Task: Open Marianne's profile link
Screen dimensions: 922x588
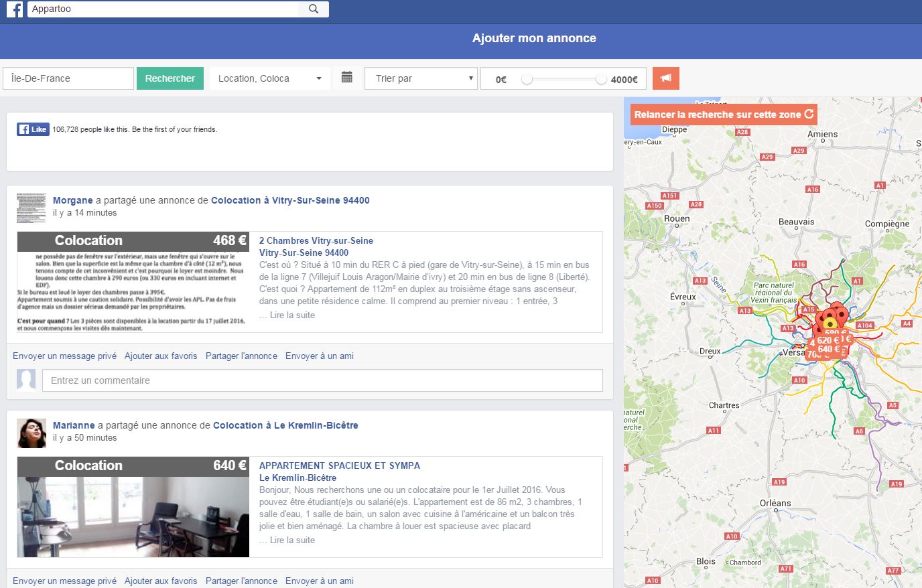Action: pos(74,425)
